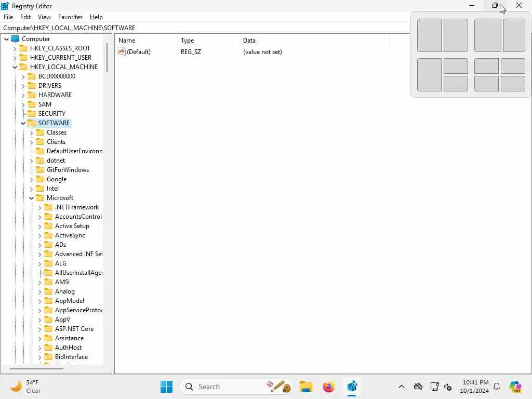Expand the Classes key chevron
532x399 pixels.
[31, 132]
